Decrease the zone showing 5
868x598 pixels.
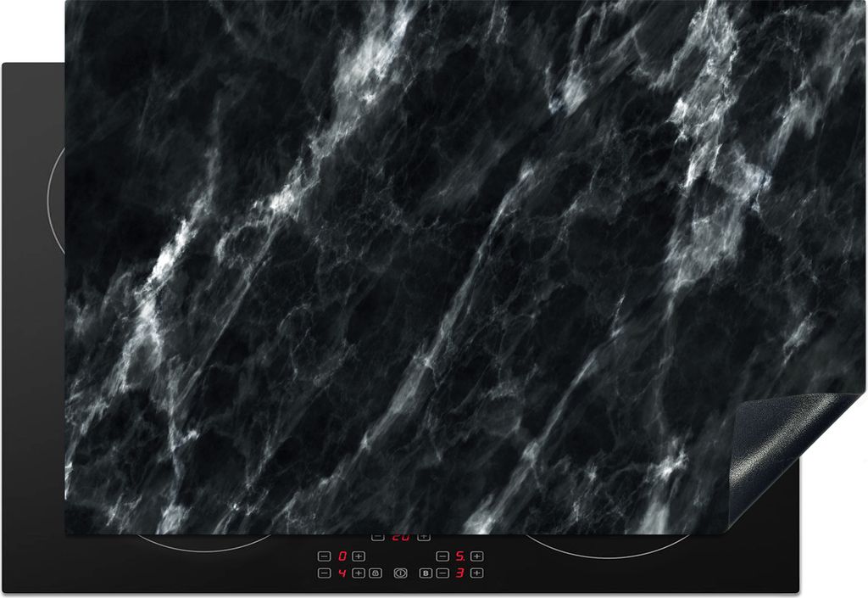pyautogui.click(x=442, y=556)
